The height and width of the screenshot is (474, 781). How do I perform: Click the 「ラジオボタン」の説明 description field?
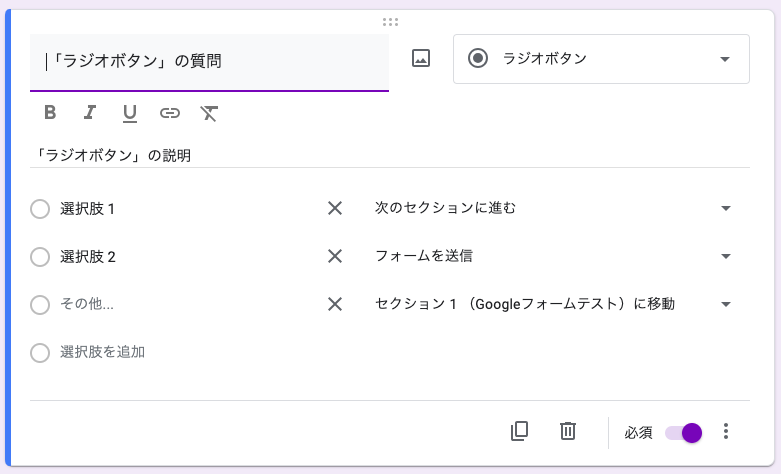click(x=390, y=155)
